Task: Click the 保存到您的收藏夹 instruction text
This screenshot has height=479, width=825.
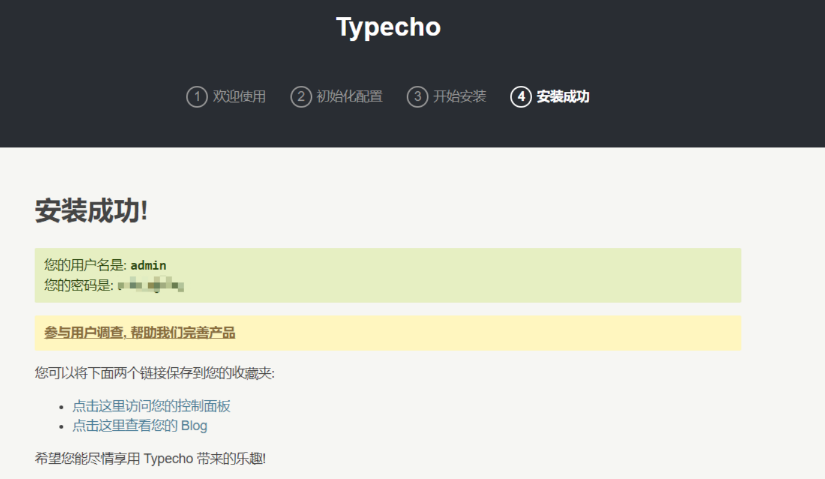Action: [154, 373]
